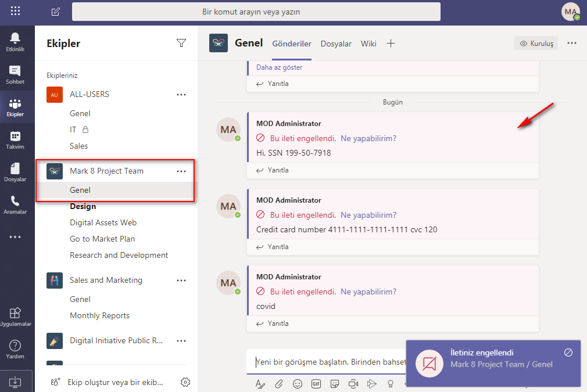Viewport: 587px width, 392px height.
Task: Open Yardım help menu
Action: pos(15,349)
